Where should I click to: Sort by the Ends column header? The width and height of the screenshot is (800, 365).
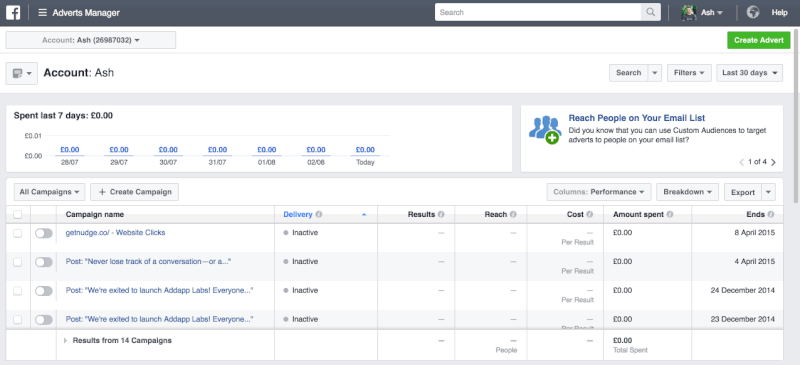click(x=757, y=215)
